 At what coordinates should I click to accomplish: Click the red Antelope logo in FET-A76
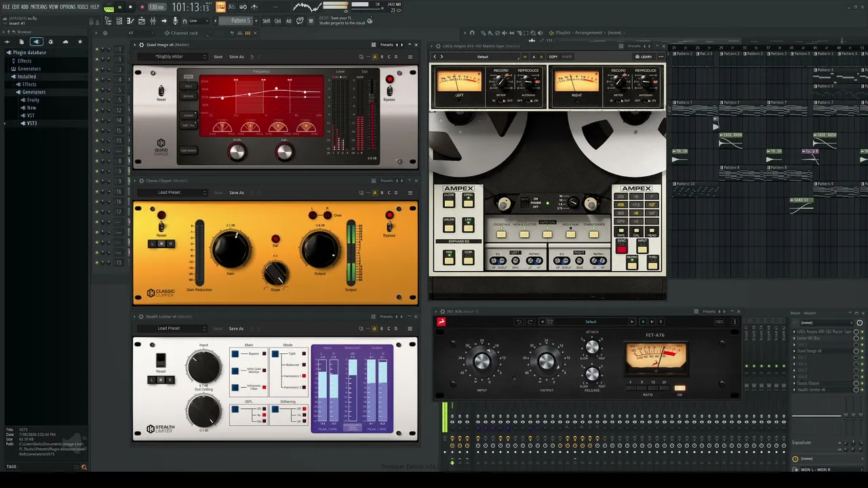(x=441, y=322)
